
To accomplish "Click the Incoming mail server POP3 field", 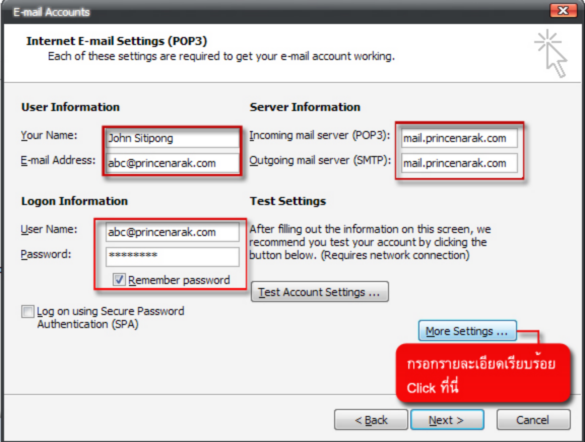I will pyautogui.click(x=459, y=138).
